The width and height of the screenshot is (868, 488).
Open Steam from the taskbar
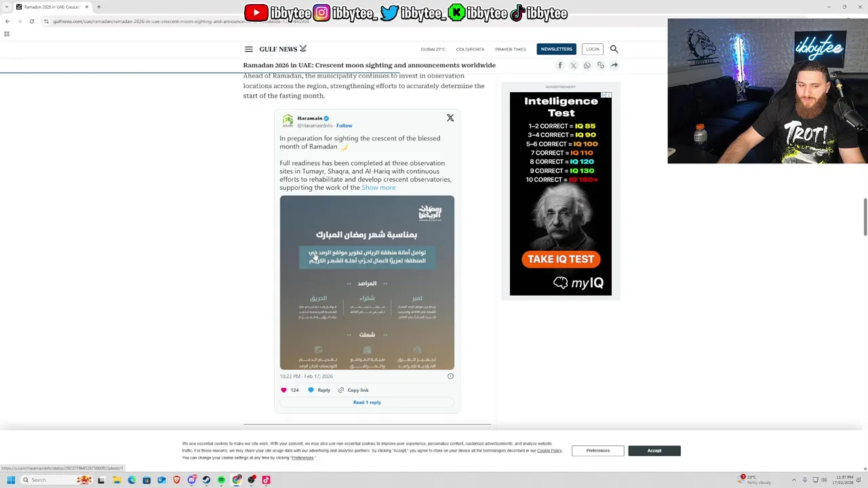tap(206, 480)
